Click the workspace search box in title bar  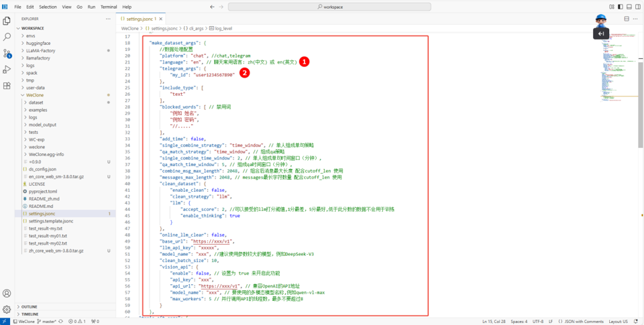pyautogui.click(x=329, y=7)
